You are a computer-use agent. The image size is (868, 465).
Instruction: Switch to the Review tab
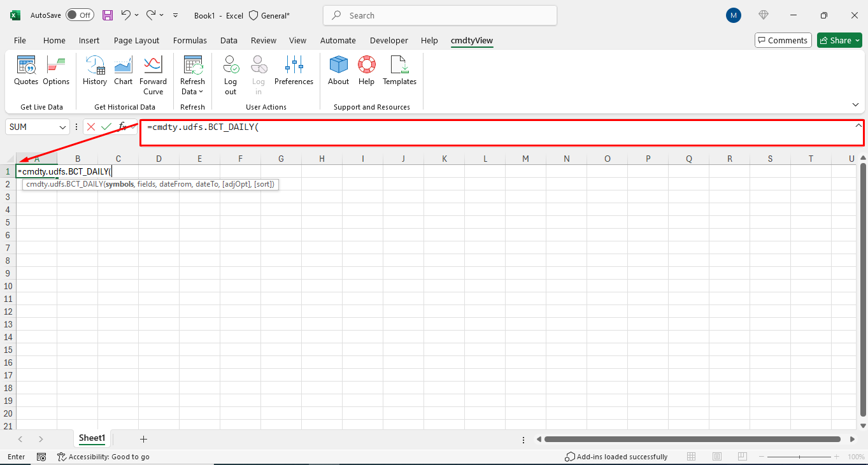264,40
